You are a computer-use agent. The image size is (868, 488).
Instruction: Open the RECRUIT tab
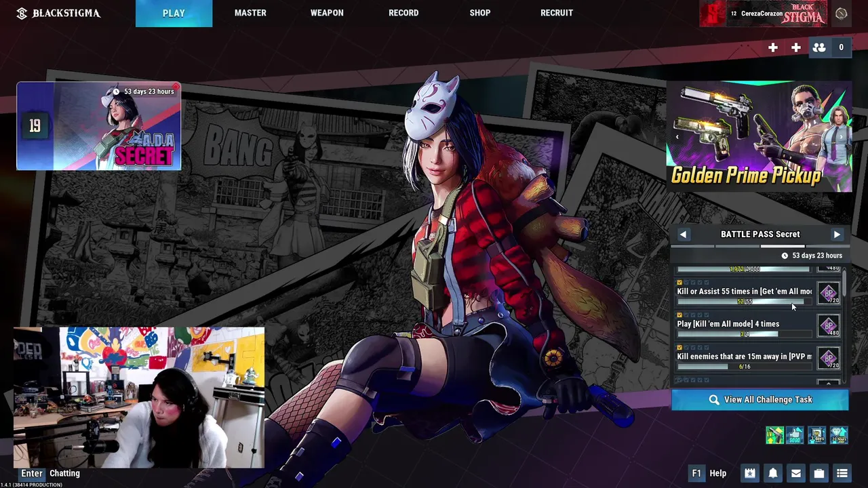(557, 13)
